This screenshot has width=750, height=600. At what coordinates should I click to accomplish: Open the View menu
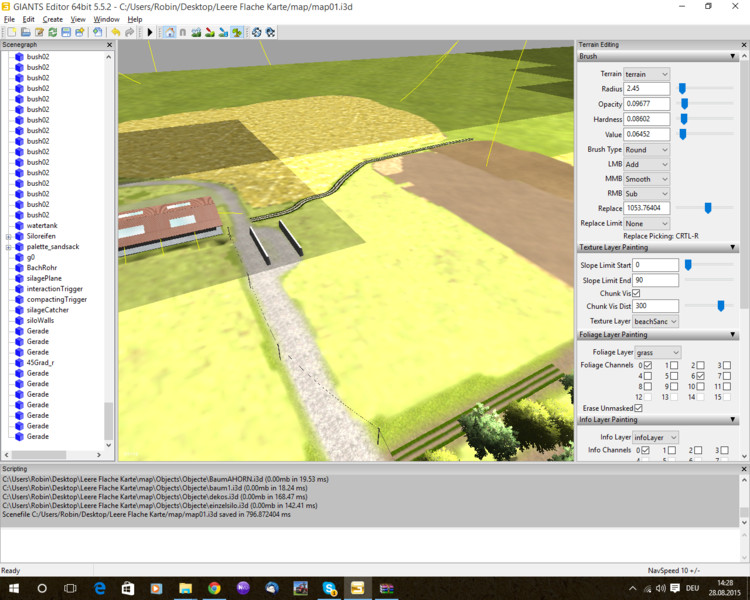(78, 19)
